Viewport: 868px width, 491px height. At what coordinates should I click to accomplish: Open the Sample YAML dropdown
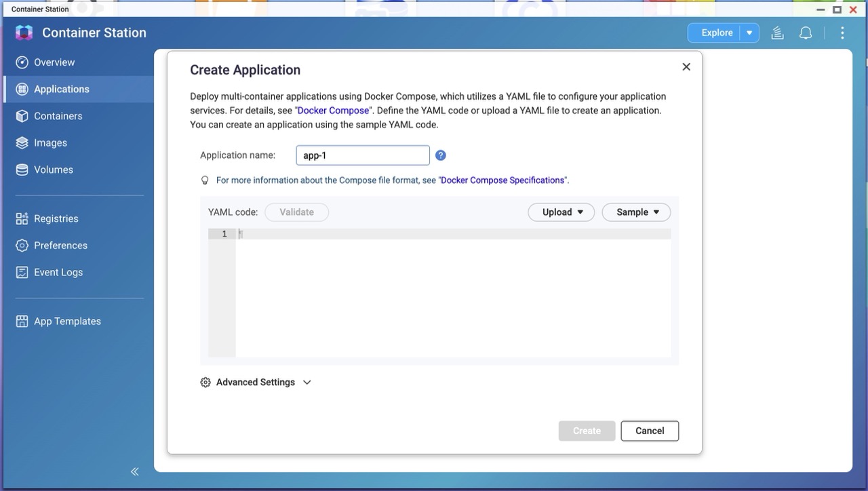click(636, 212)
